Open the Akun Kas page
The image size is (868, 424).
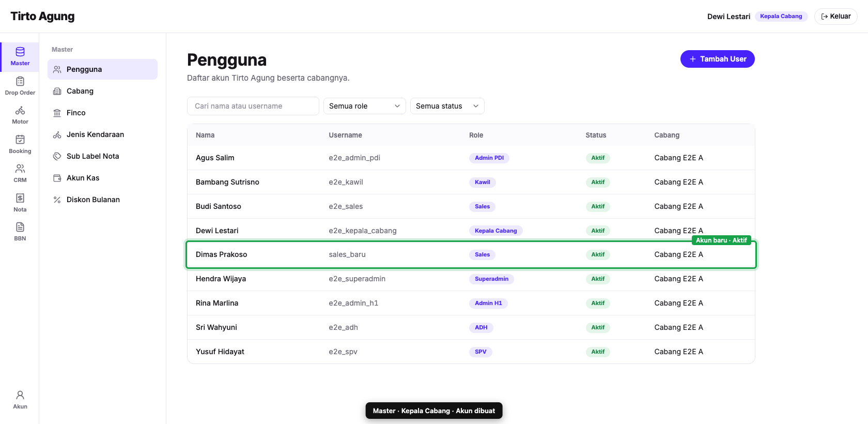[102, 178]
